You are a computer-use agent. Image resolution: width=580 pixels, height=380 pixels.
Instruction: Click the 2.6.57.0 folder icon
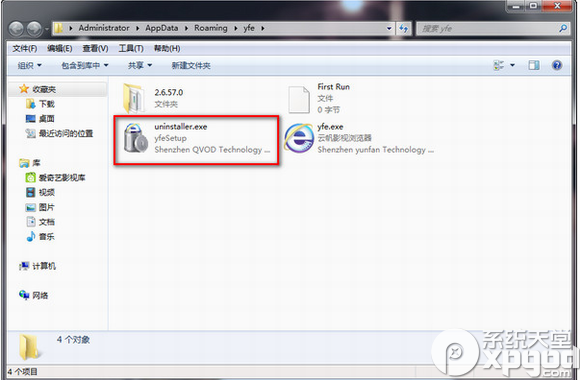point(134,98)
